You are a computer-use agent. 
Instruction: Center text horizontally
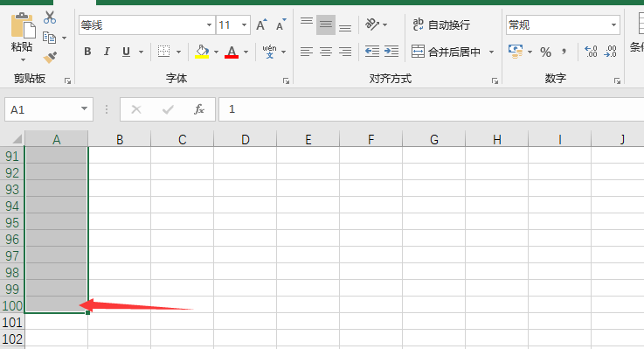tap(326, 52)
